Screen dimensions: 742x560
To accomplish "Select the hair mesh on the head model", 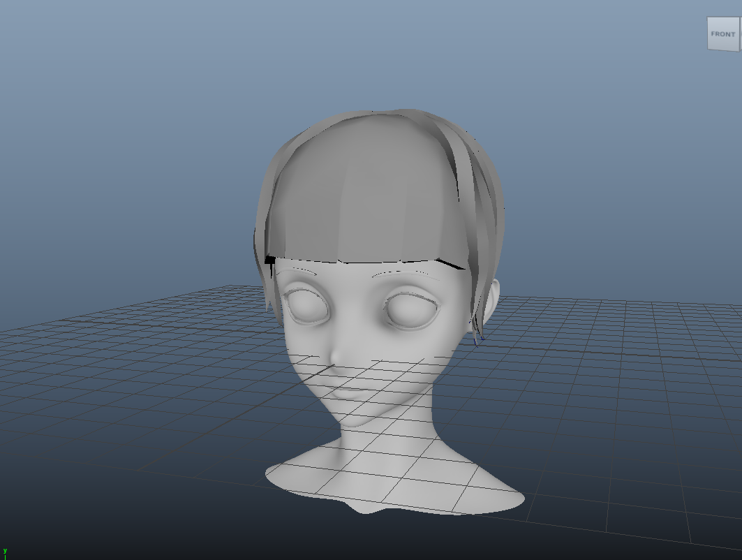I will pyautogui.click(x=378, y=204).
